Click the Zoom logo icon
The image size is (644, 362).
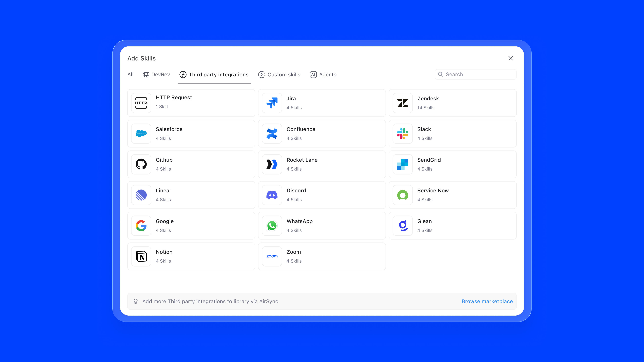(x=272, y=257)
